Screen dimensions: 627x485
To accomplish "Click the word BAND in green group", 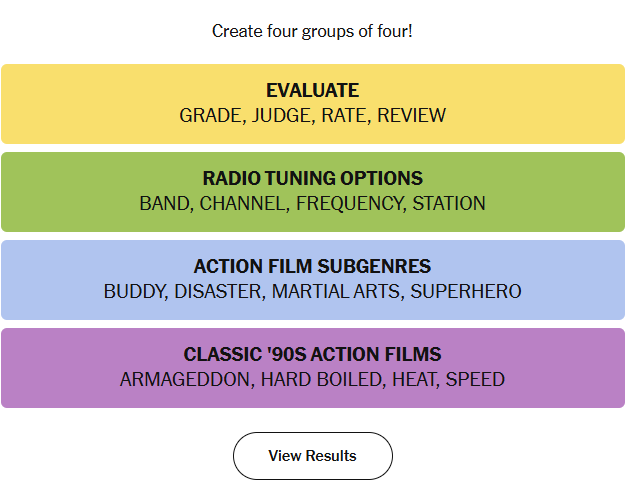I will click(164, 204).
